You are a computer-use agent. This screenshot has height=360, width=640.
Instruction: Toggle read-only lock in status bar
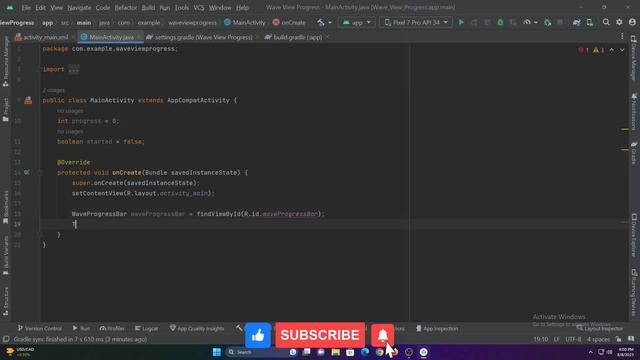618,339
